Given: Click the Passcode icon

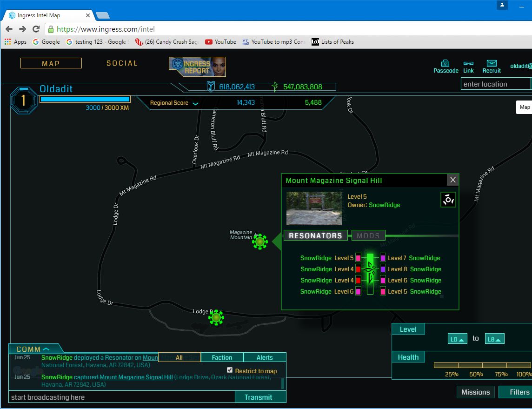Looking at the screenshot, I should pyautogui.click(x=446, y=63).
